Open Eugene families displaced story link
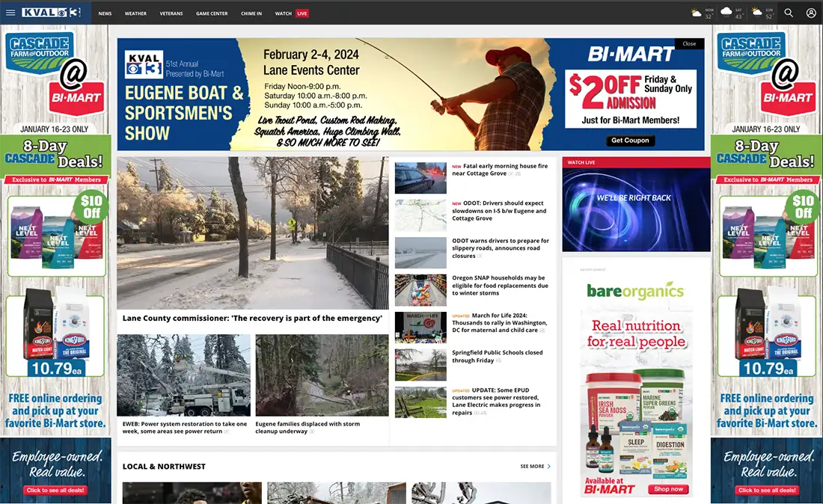Image resolution: width=823 pixels, height=504 pixels. pyautogui.click(x=308, y=428)
